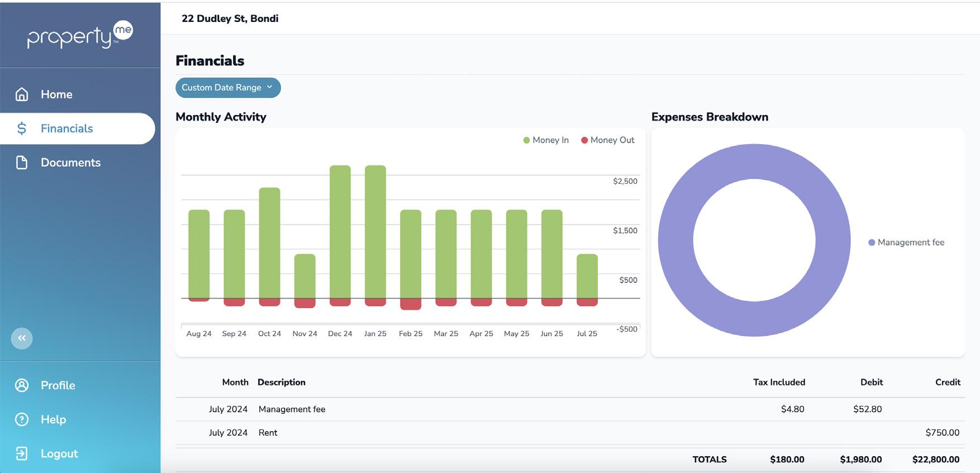This screenshot has height=473, width=980.
Task: Click the Home house icon
Action: click(x=22, y=94)
